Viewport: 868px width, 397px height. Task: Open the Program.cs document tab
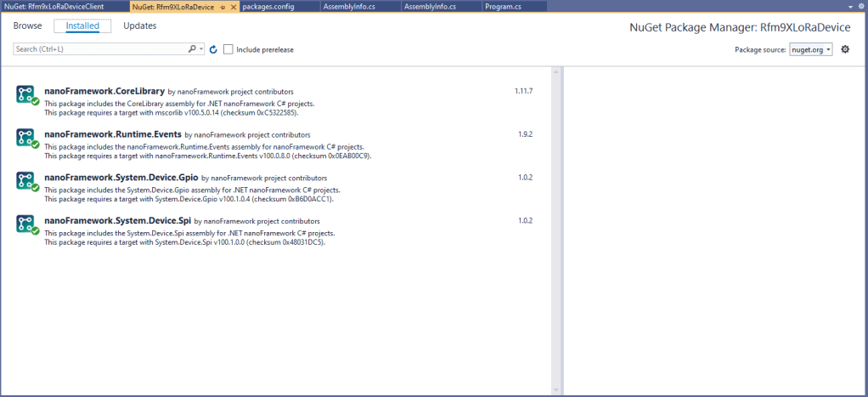click(x=502, y=6)
